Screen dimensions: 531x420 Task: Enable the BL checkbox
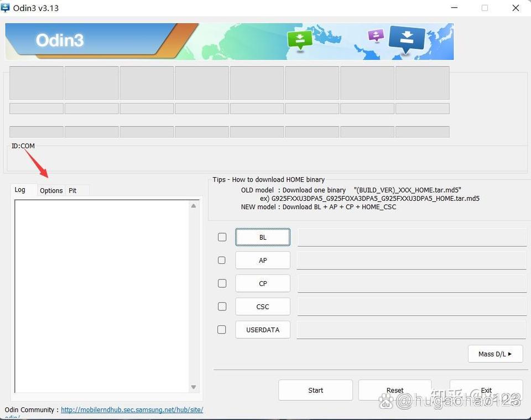[222, 237]
